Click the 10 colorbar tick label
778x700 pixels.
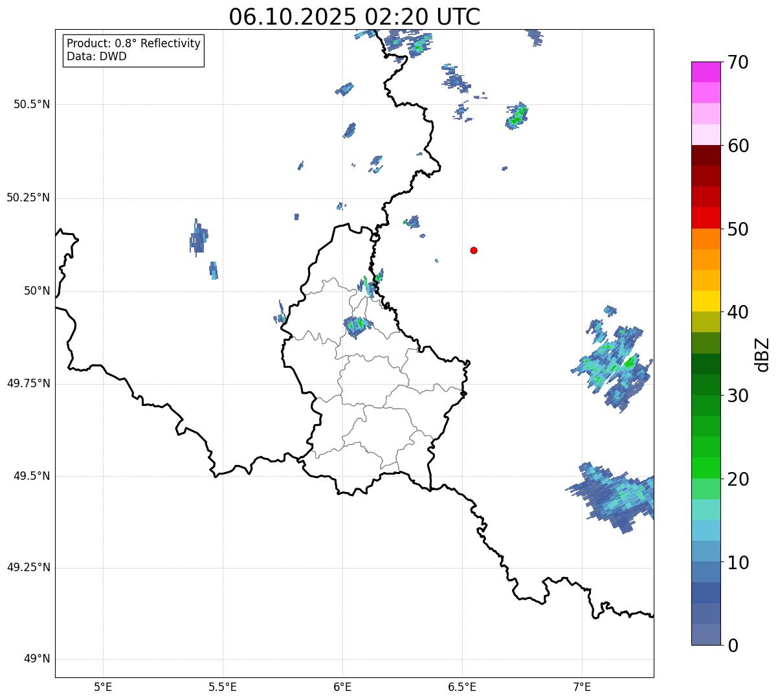[x=738, y=563]
